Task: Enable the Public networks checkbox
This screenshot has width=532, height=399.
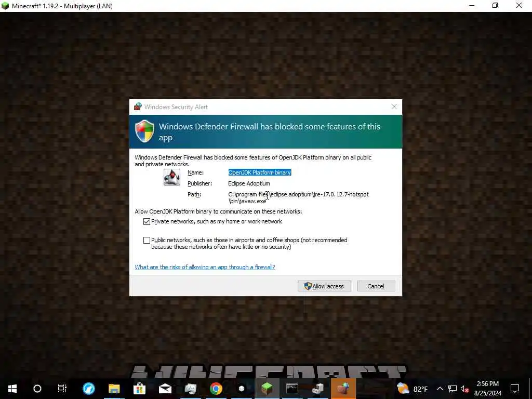Action: (147, 240)
